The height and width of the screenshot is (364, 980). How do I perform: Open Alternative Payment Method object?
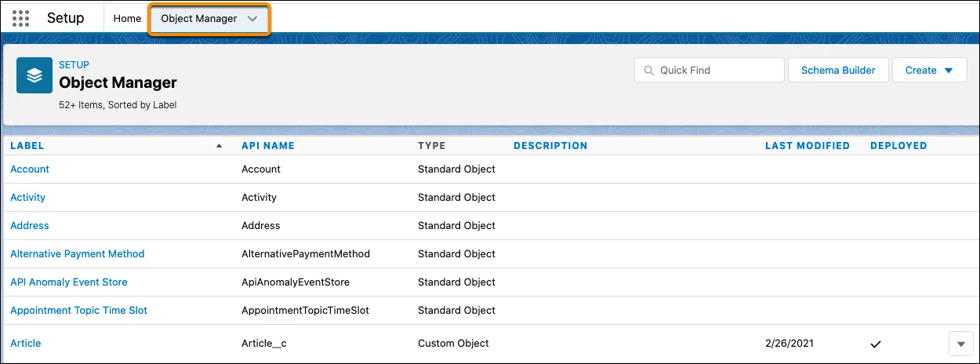pyautogui.click(x=78, y=253)
